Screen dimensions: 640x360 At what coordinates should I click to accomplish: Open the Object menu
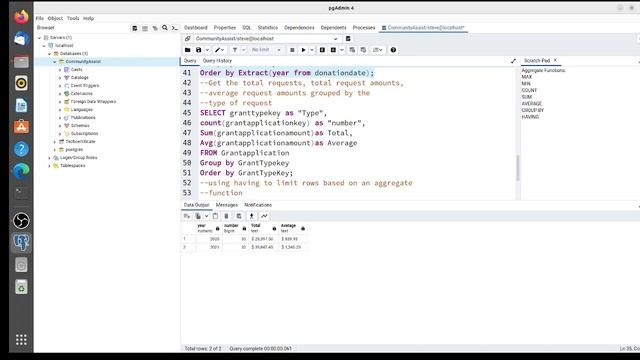point(55,18)
